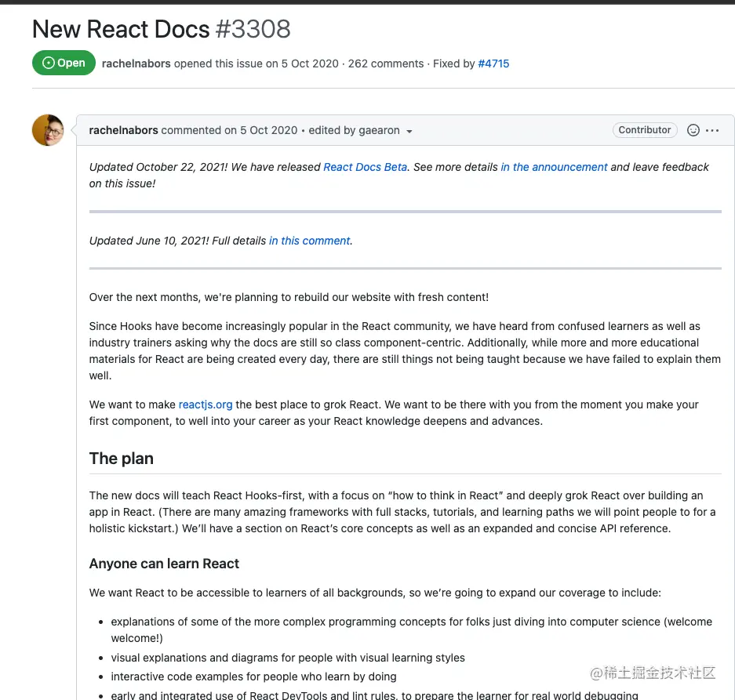The width and height of the screenshot is (735, 700).
Task: Click bullet 'visual explanations and diagrams' line
Action: [288, 658]
